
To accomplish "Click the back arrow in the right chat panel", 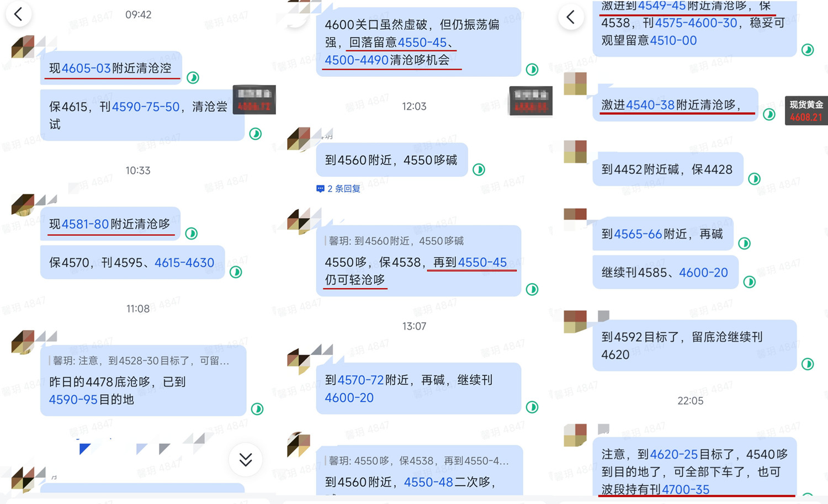I will pyautogui.click(x=571, y=17).
